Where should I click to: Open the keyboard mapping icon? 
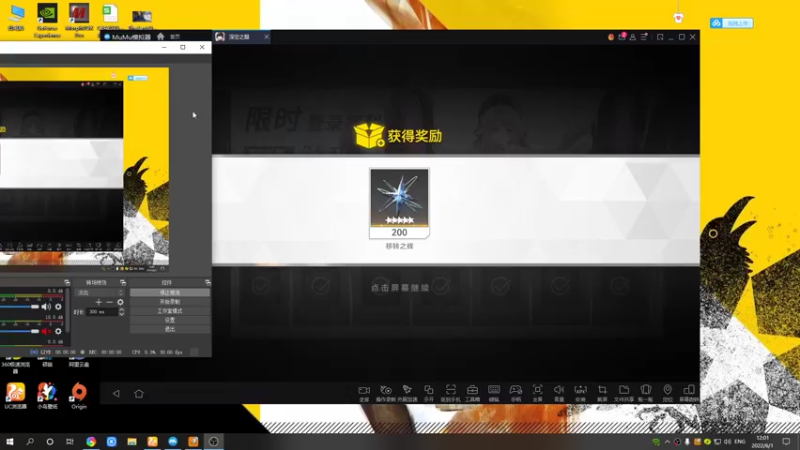(x=494, y=390)
